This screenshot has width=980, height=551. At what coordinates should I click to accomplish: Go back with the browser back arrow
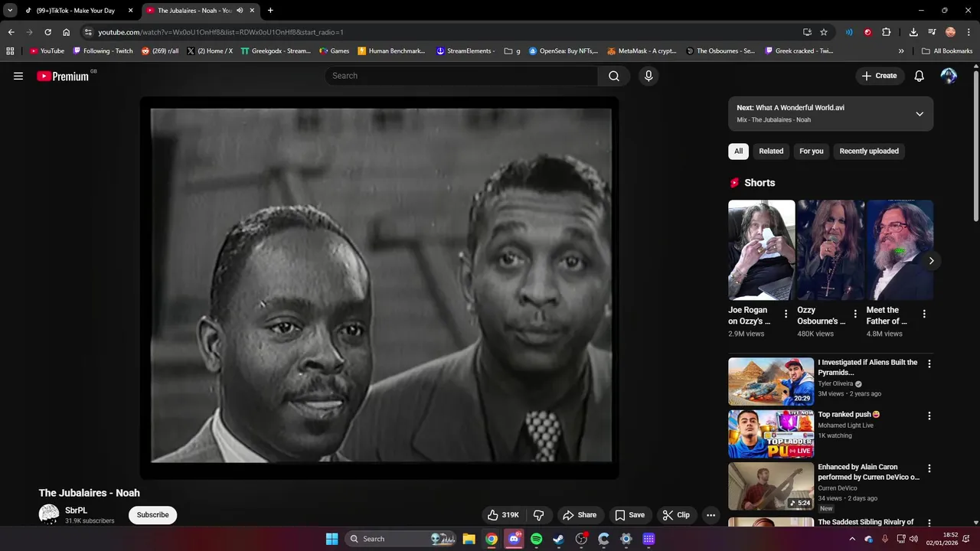click(11, 32)
